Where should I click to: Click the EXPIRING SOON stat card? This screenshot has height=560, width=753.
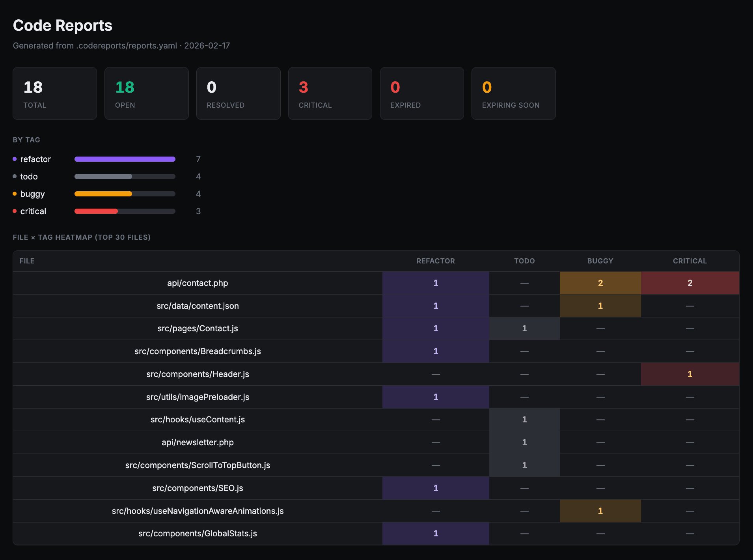[x=513, y=93]
